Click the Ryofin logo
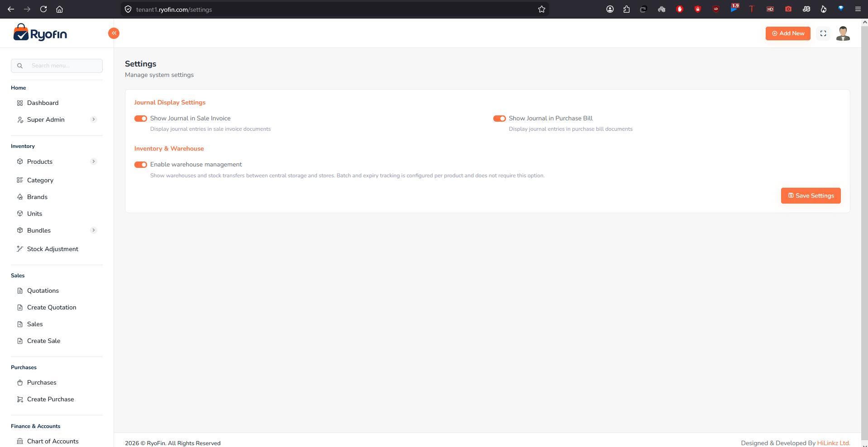This screenshot has height=447, width=868. 40,33
